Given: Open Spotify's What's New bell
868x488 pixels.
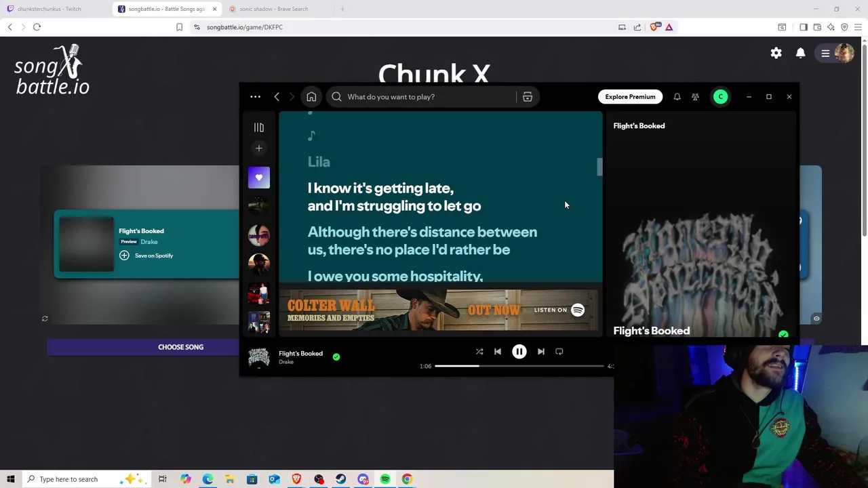Looking at the screenshot, I should coord(677,97).
